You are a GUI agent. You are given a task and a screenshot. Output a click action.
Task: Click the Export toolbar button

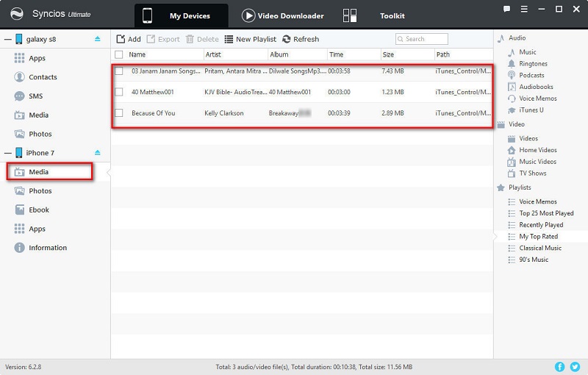tap(163, 39)
